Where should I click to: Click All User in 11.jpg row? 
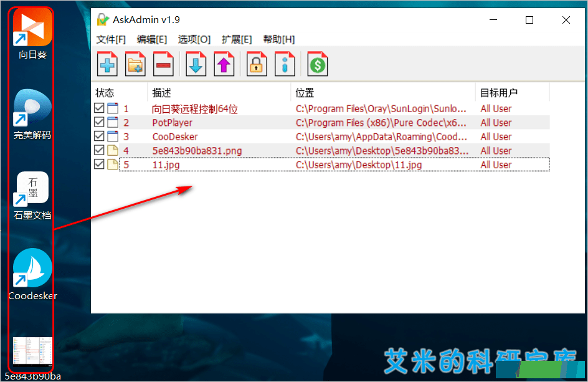click(496, 165)
